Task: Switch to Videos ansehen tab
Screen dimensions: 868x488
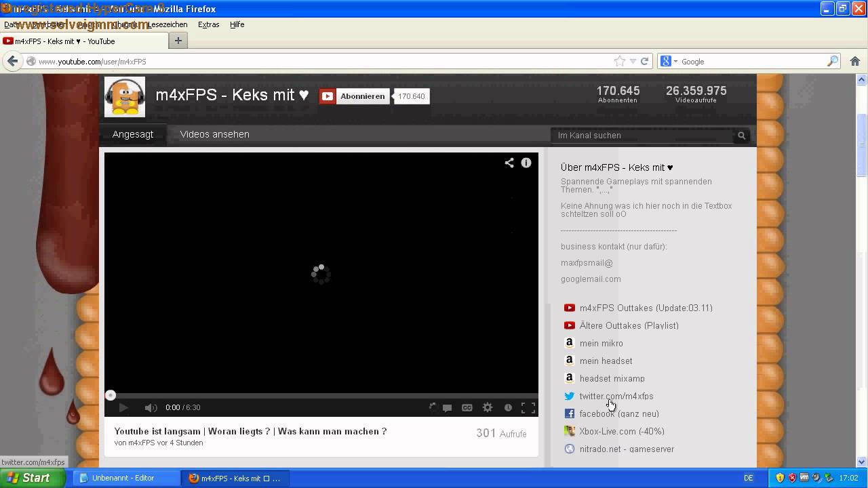Action: click(214, 134)
